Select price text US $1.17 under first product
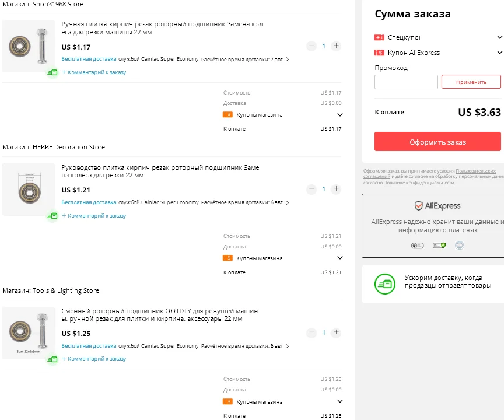Screen dimensions: 504x420 coord(76,47)
